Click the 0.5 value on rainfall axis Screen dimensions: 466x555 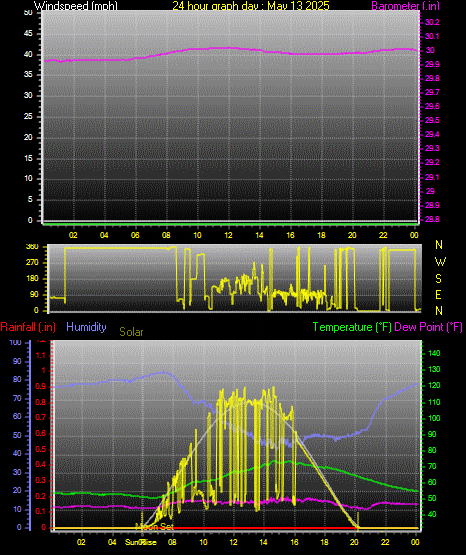(x=41, y=449)
